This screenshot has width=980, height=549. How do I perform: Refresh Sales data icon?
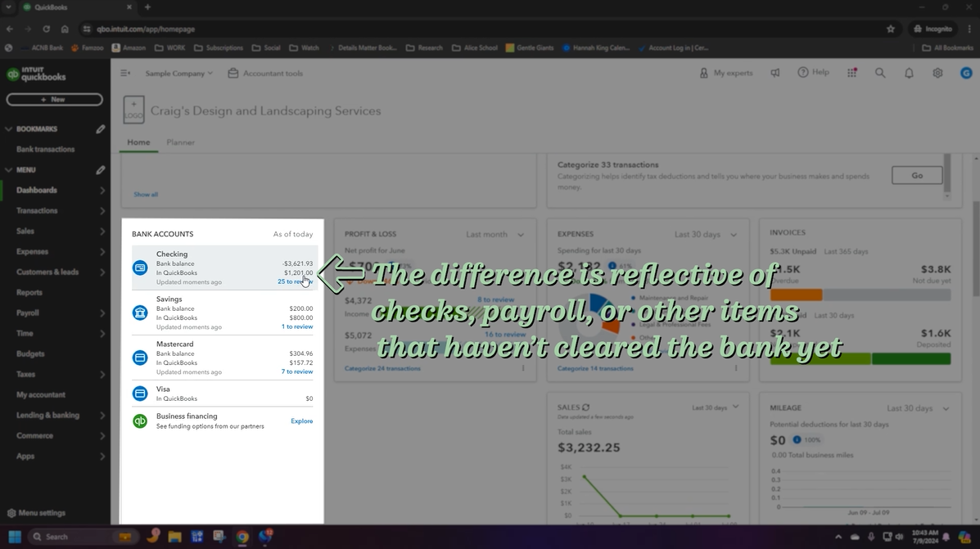tap(585, 407)
